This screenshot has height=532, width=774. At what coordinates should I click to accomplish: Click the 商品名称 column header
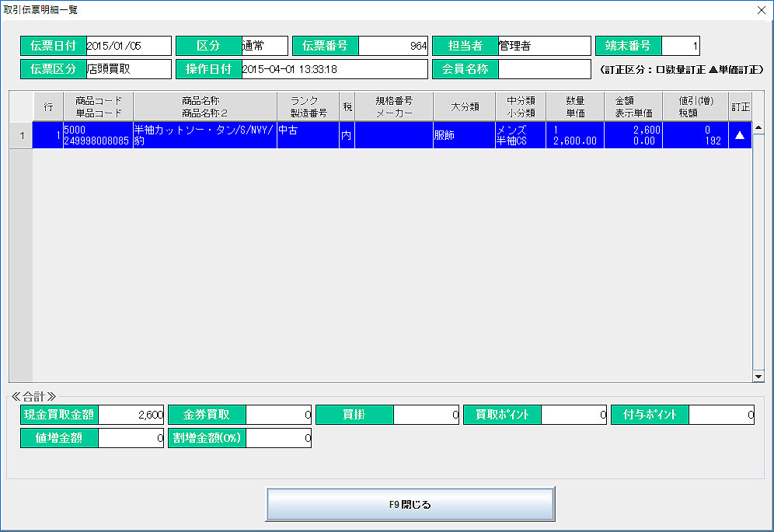(x=205, y=107)
